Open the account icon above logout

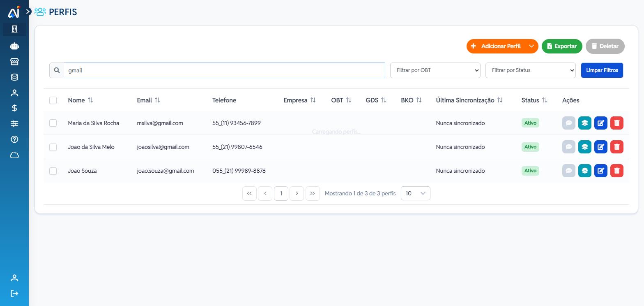click(14, 278)
